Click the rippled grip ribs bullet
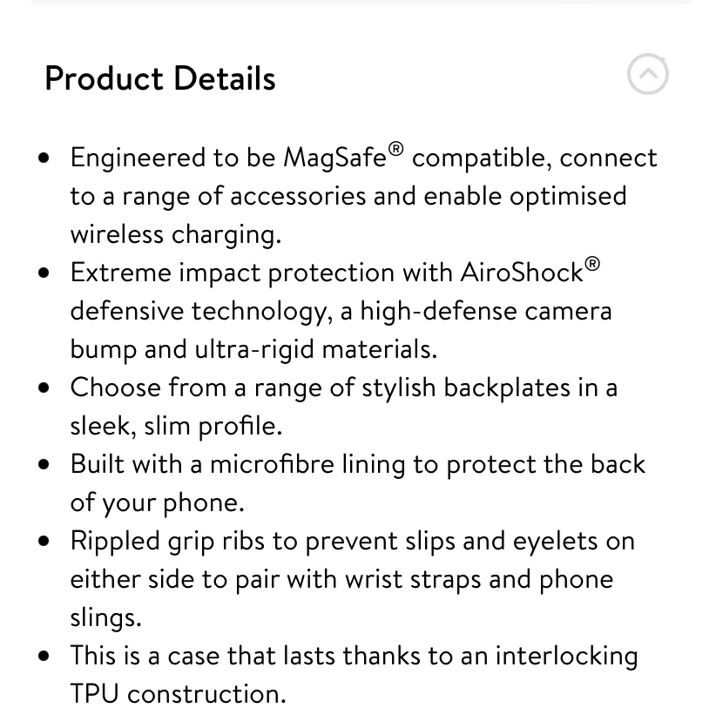 click(x=352, y=578)
